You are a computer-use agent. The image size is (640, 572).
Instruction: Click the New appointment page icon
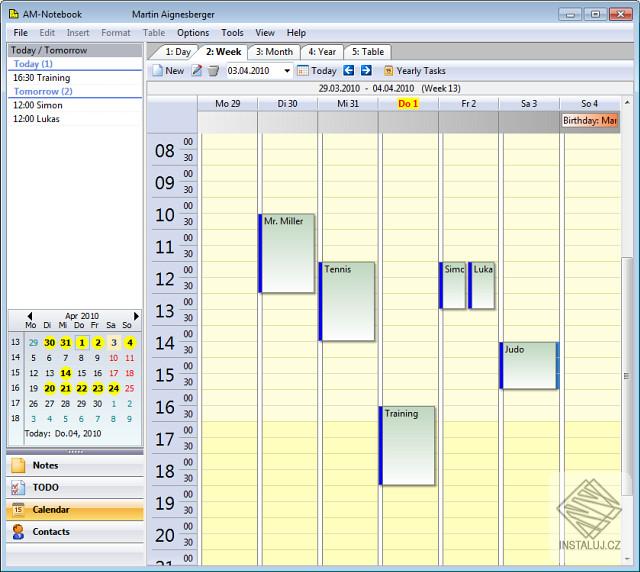tap(157, 71)
